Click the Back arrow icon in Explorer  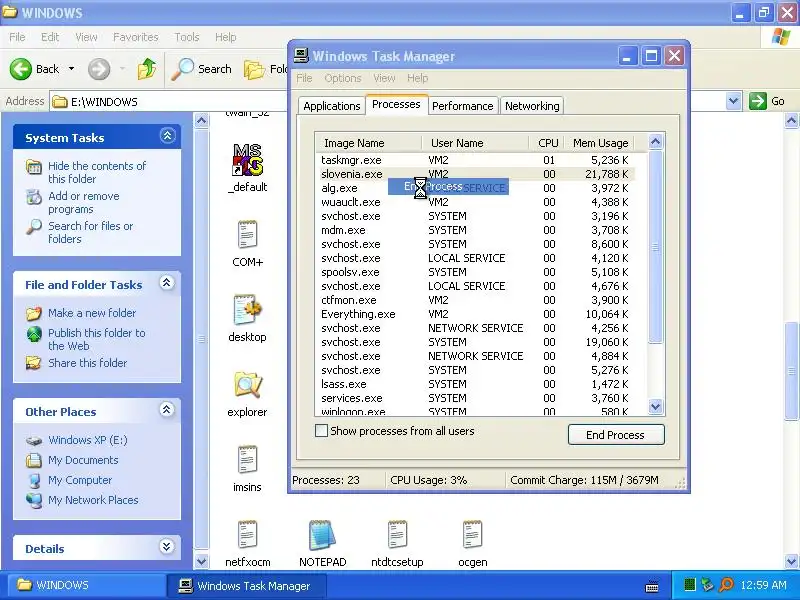coord(21,69)
